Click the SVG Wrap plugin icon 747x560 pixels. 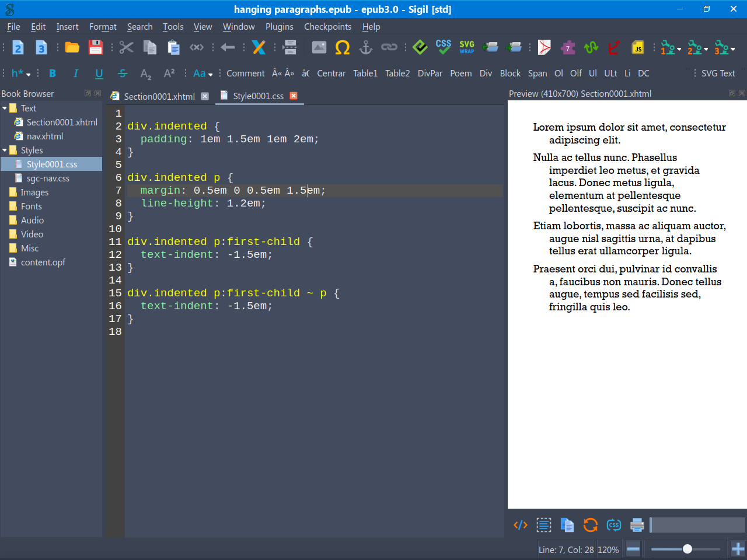click(467, 47)
